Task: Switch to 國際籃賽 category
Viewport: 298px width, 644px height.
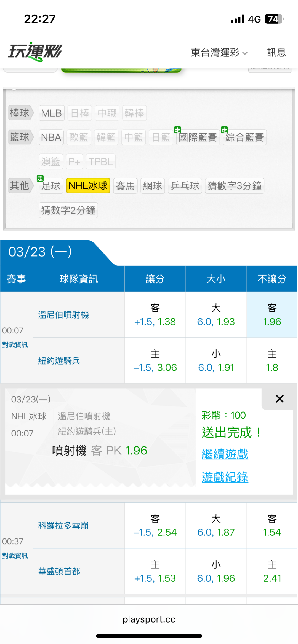Action: point(198,137)
